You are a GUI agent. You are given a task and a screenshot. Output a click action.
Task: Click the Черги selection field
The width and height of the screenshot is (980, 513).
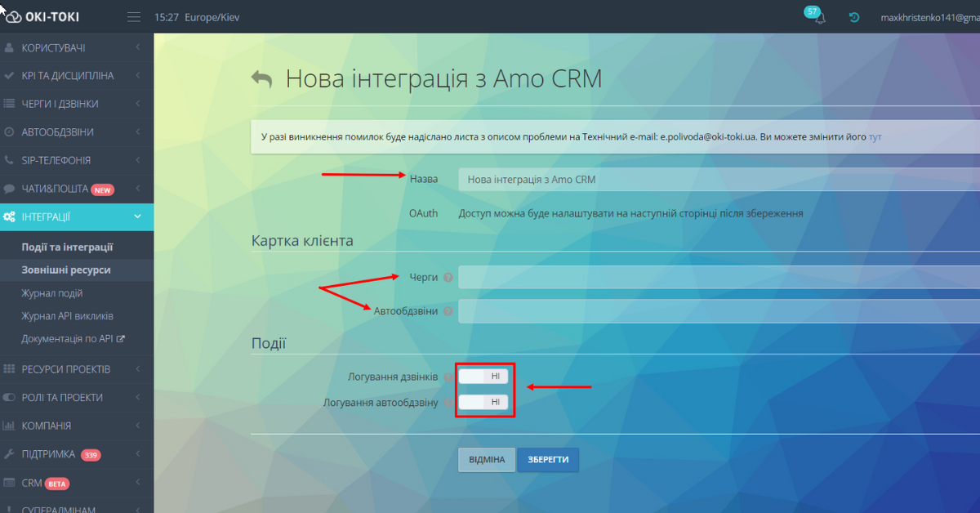(x=719, y=277)
